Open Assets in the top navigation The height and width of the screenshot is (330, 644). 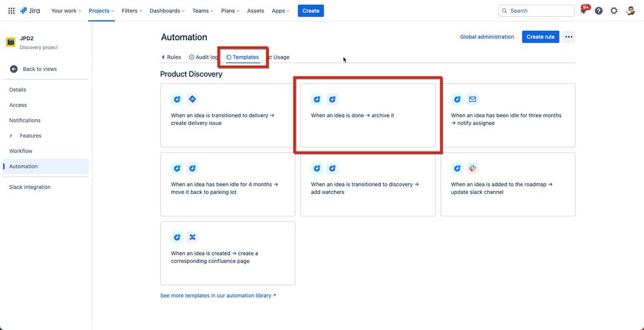[x=255, y=11]
